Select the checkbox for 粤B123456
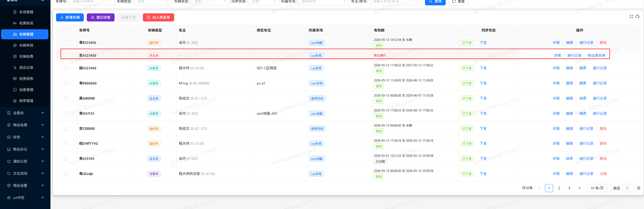This screenshot has width=644, height=209. tap(67, 43)
